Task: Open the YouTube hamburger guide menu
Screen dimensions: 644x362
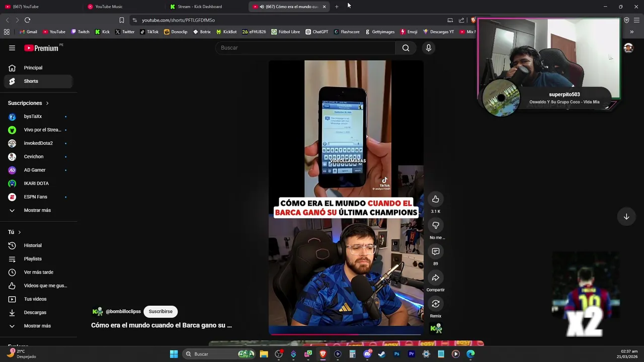Action: coord(12,48)
